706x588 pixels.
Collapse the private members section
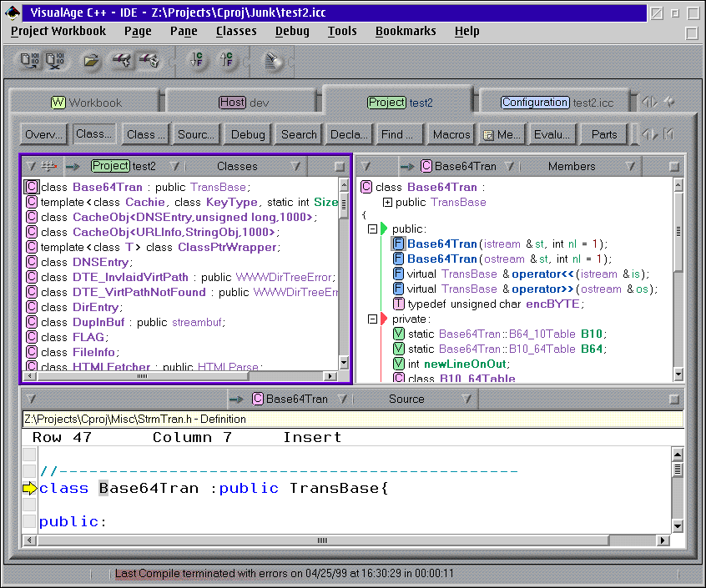coord(372,319)
